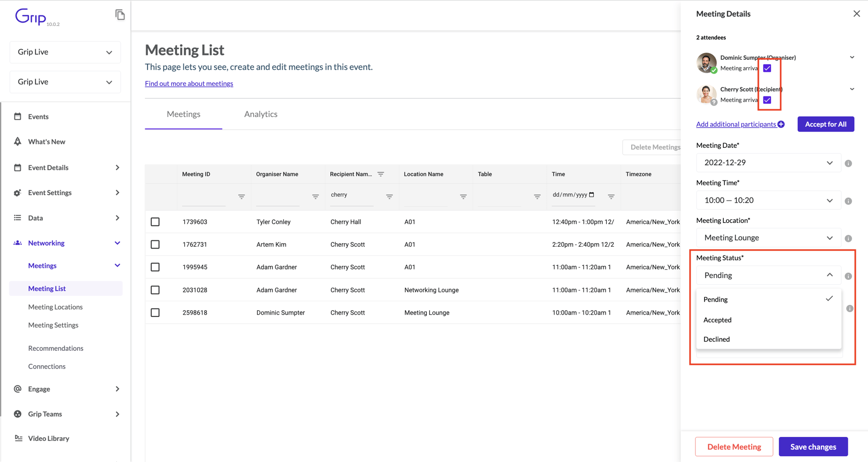
Task: Uncheck Cherry Scott's meeting arrival checkbox
Action: (767, 100)
